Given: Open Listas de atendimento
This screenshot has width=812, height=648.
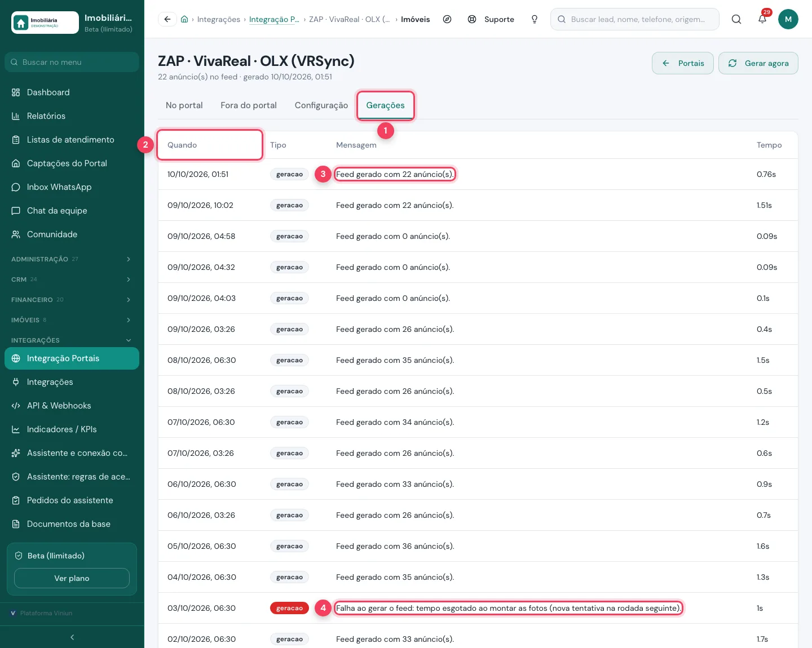Looking at the screenshot, I should tap(72, 140).
